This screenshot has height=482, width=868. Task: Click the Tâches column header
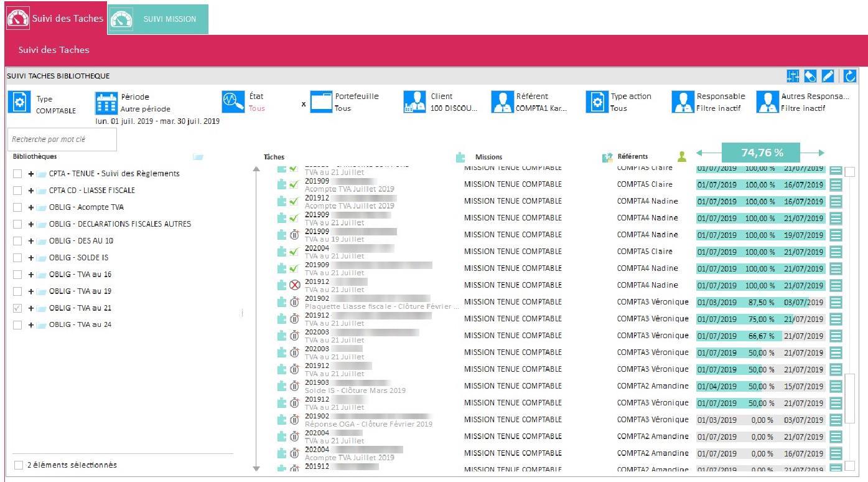pos(274,157)
